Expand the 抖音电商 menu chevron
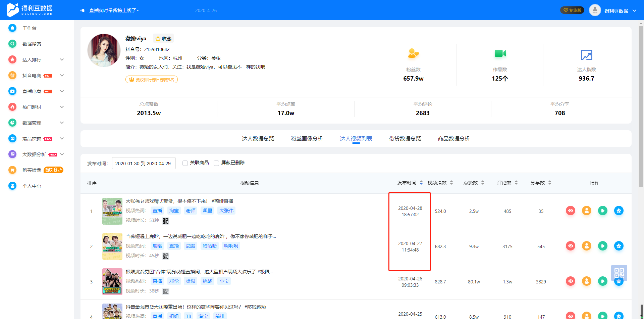 (x=62, y=75)
